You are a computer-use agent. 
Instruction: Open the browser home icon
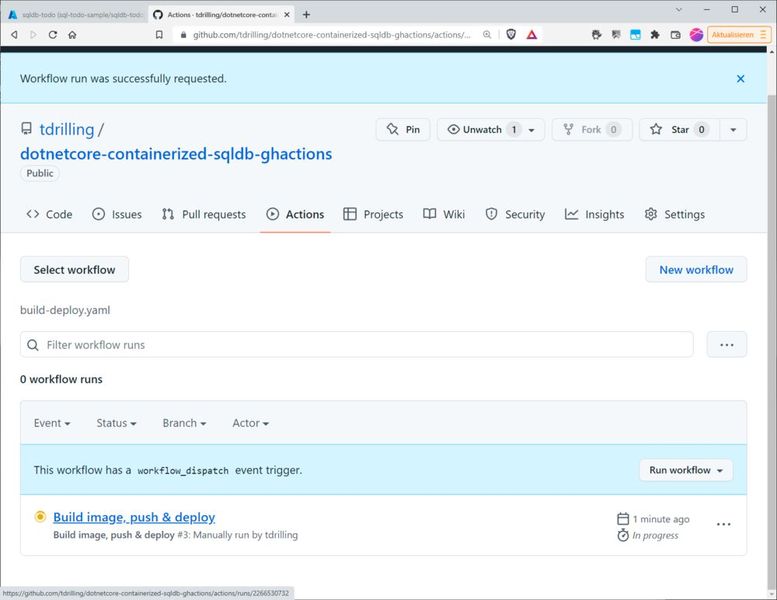click(72, 35)
